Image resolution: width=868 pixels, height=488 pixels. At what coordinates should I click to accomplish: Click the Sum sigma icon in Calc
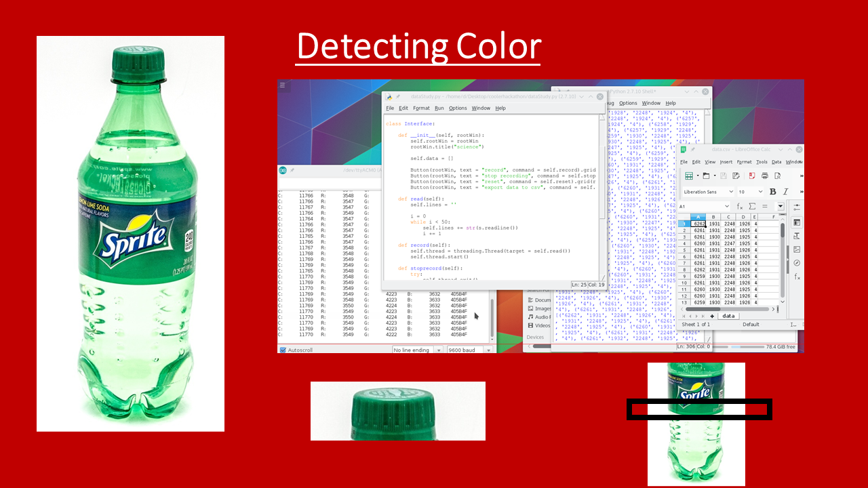tap(752, 206)
